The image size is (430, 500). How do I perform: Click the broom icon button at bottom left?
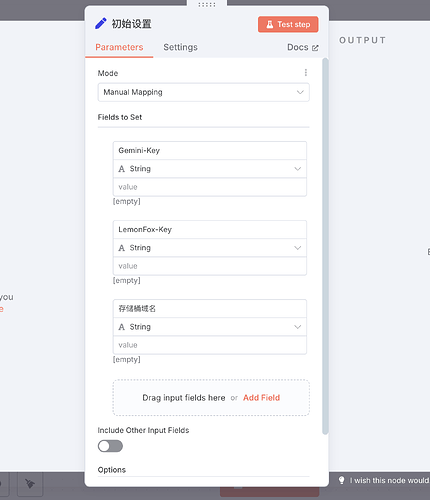tap(30, 484)
